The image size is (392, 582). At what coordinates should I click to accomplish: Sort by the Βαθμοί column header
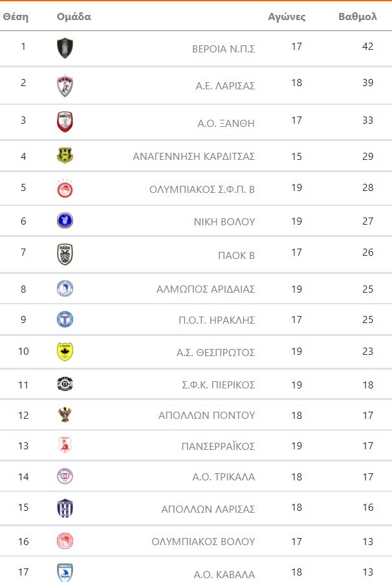(x=357, y=17)
